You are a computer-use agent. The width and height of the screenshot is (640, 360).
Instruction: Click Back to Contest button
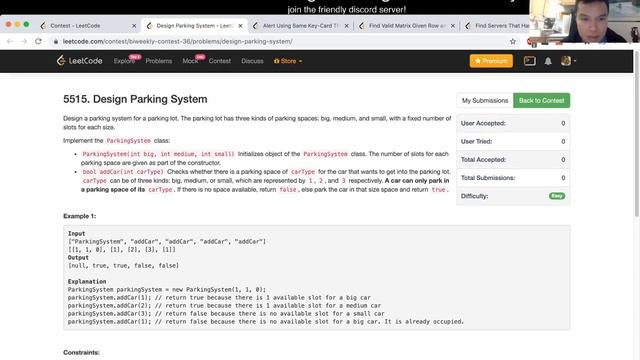[x=541, y=100]
